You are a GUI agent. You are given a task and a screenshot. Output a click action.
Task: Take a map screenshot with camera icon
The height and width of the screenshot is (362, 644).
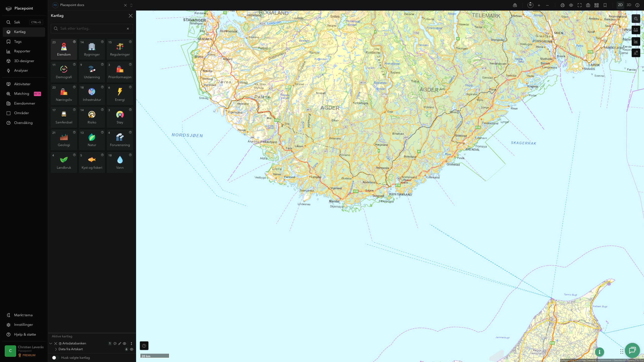(588, 5)
